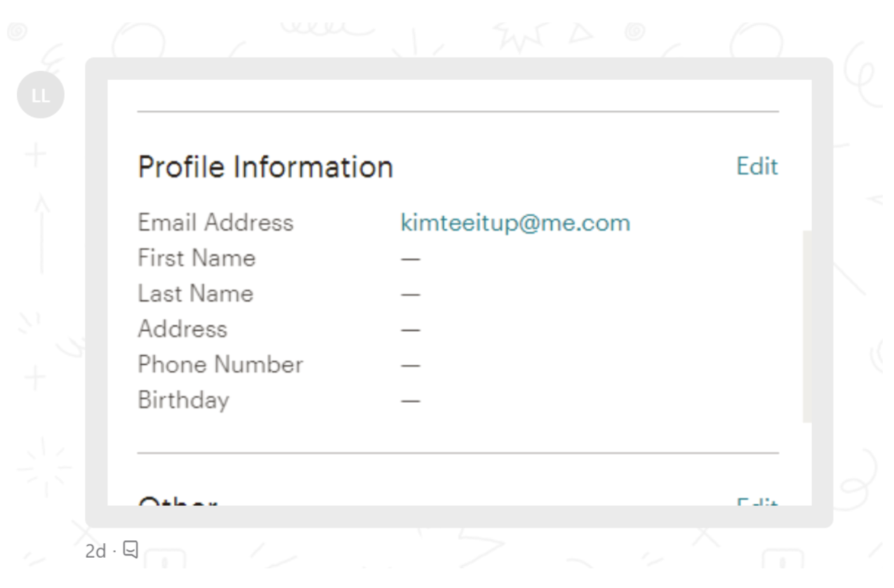The height and width of the screenshot is (588, 894).
Task: Click the Last Name field label
Action: pos(195,293)
